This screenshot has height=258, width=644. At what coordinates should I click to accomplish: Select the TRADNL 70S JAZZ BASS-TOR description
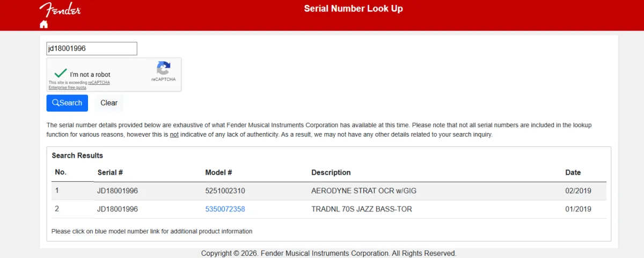tap(362, 209)
